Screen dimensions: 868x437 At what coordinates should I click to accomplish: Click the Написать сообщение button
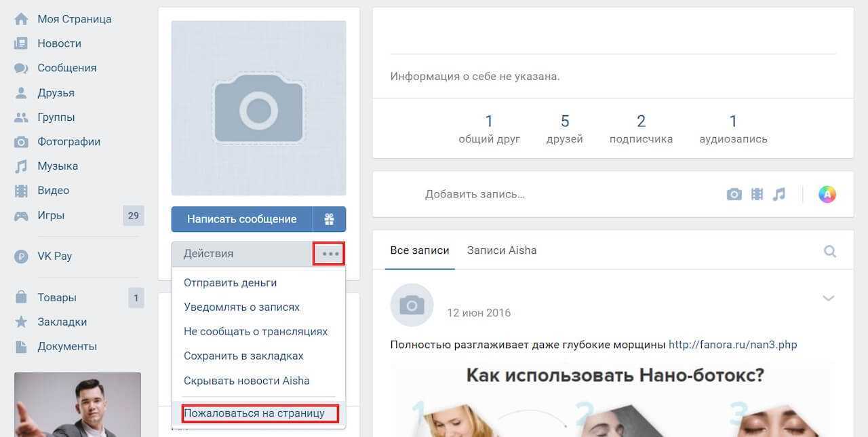click(241, 219)
